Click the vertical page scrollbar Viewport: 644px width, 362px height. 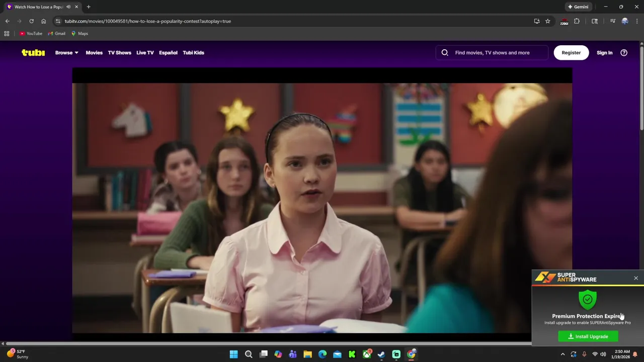641,88
